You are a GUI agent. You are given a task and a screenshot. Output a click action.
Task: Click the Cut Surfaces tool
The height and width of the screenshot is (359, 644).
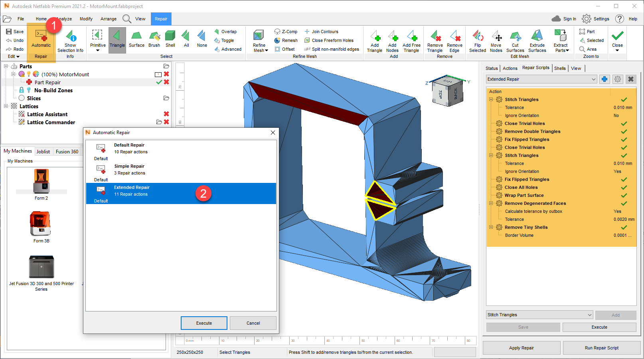(x=515, y=41)
